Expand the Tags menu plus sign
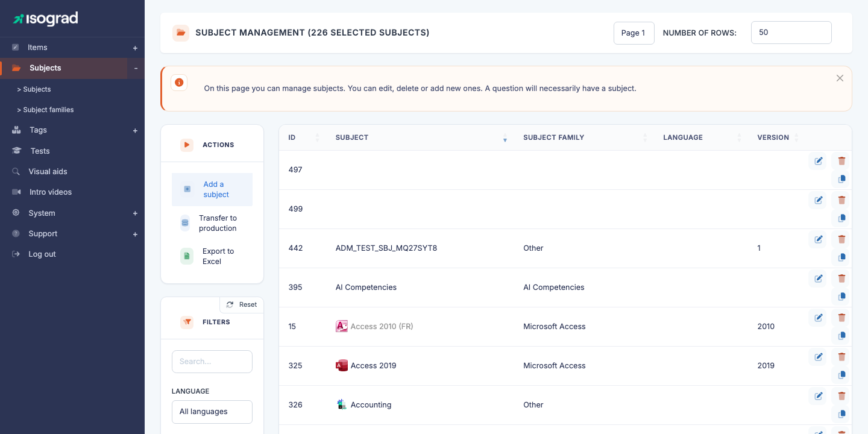 tap(135, 130)
